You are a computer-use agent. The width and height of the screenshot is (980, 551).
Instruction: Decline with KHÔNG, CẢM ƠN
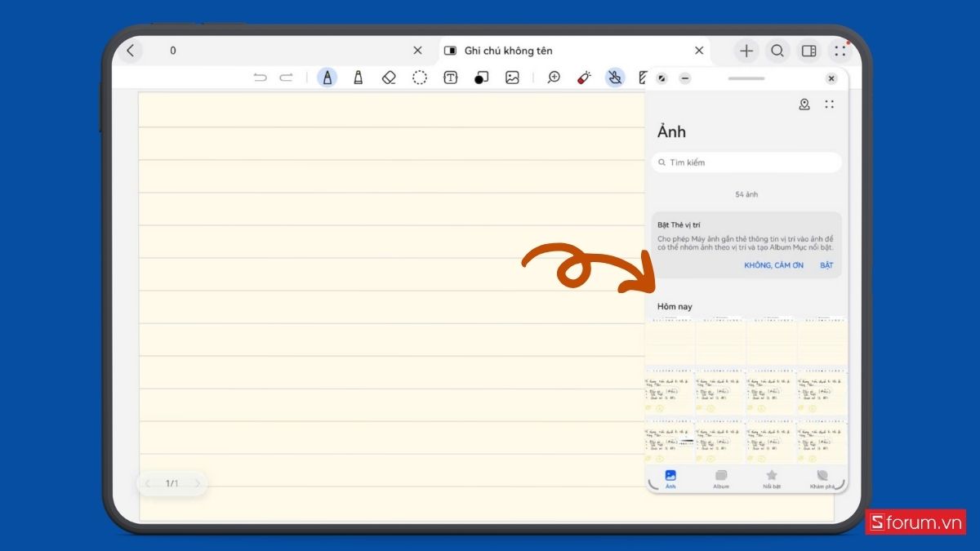[x=773, y=265]
